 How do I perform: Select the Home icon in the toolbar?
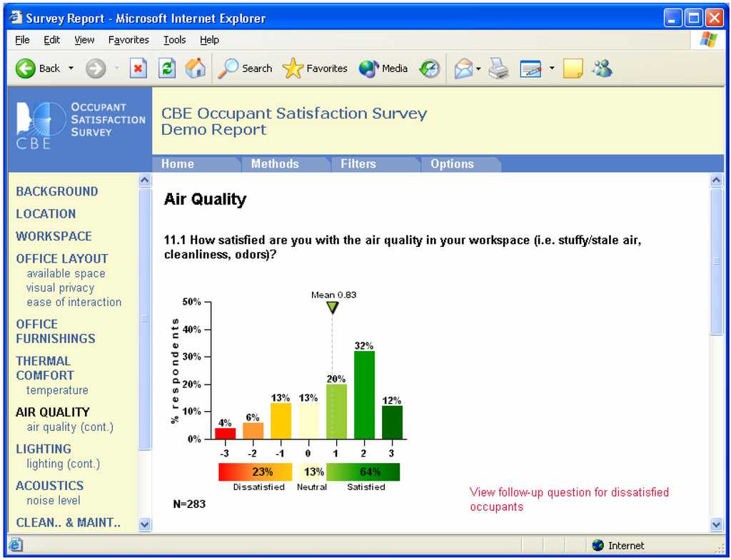click(x=195, y=68)
